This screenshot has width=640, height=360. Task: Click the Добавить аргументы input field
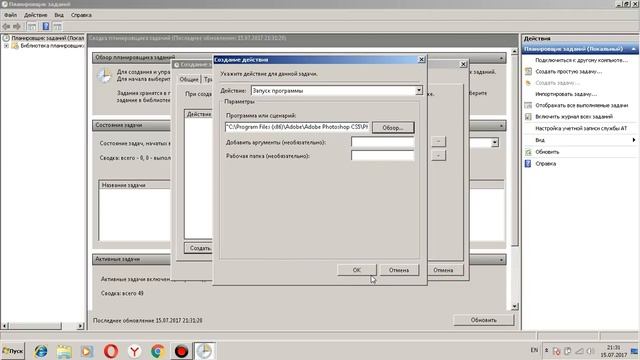click(382, 142)
